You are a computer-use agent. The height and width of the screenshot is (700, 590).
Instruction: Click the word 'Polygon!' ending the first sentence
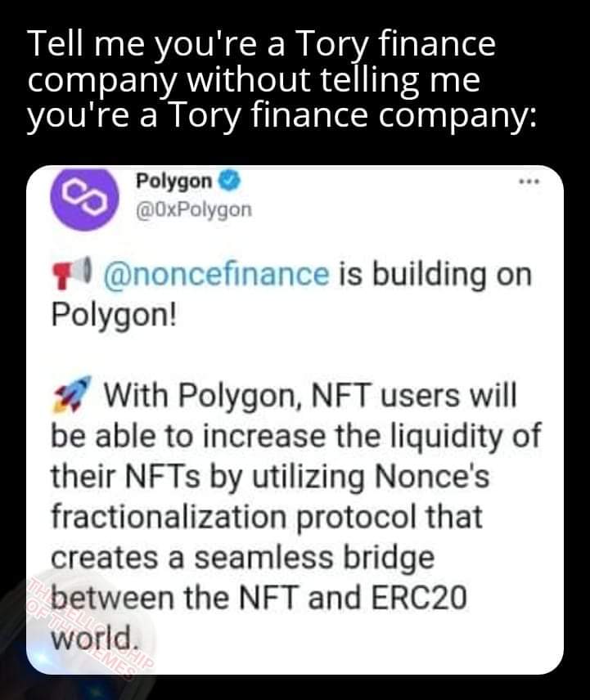(x=112, y=314)
